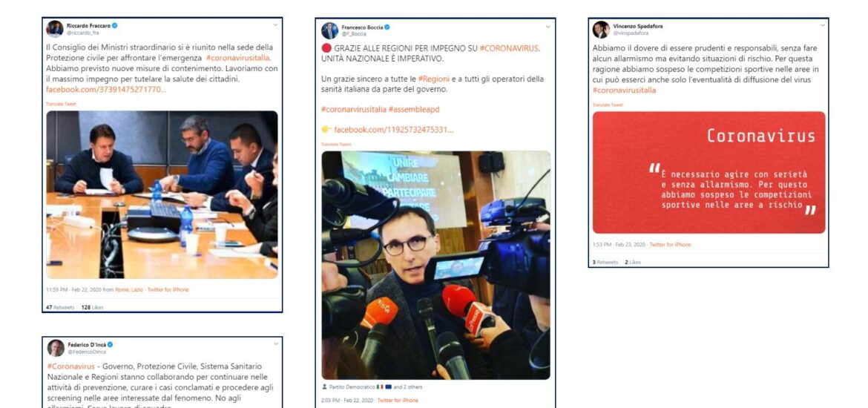Screen dimensions: 868x408
Task: Open the red Coronavirus quote image
Action: click(708, 172)
